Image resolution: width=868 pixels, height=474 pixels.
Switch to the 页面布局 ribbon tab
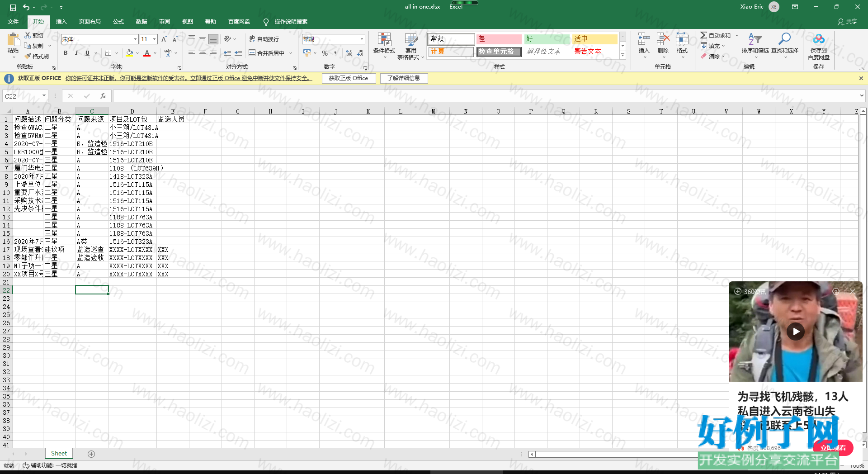pos(90,22)
